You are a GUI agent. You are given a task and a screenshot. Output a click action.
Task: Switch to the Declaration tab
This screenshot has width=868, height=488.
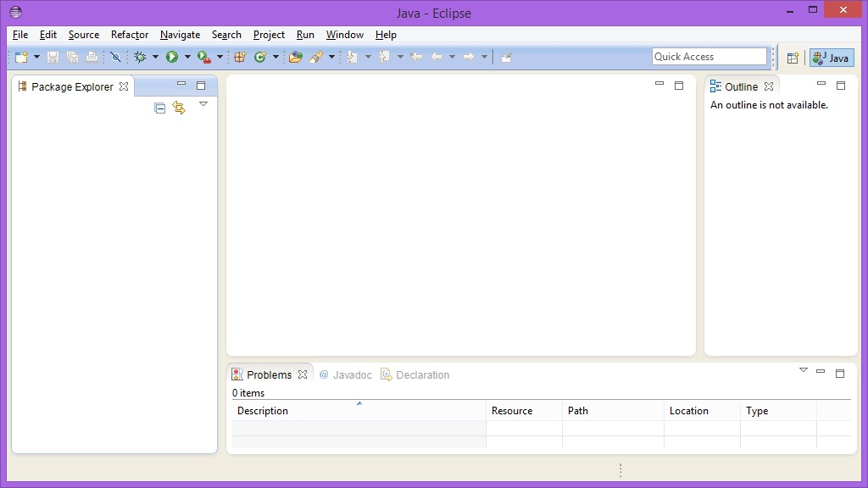415,374
